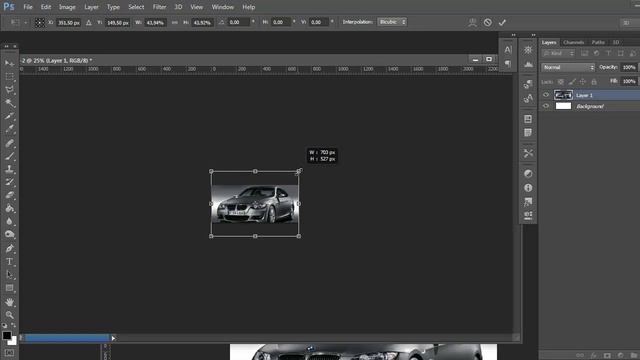Click the reference point location grid

(x=39, y=22)
